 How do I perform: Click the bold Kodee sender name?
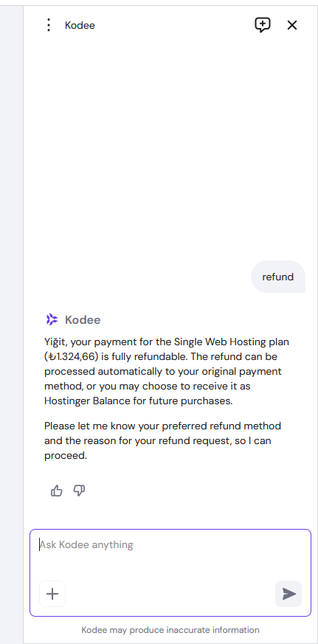click(83, 319)
